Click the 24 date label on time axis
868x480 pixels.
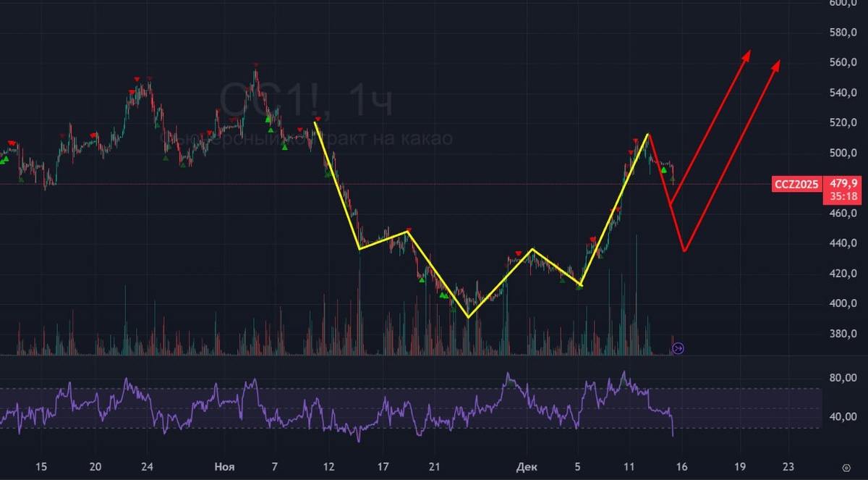click(x=147, y=466)
